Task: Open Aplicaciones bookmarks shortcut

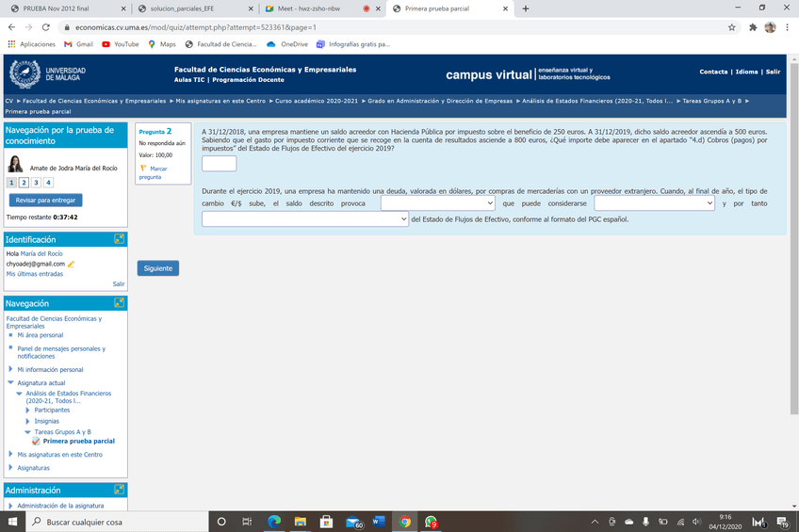Action: 32,44
